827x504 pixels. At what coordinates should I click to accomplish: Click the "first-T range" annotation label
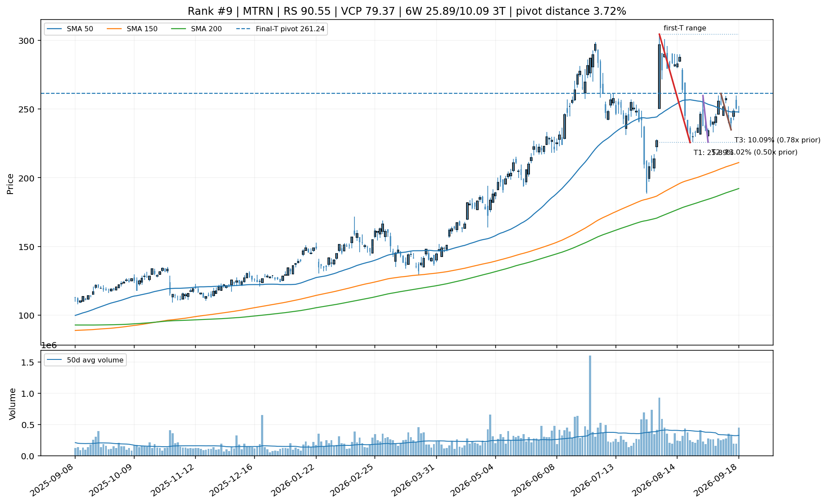click(x=685, y=28)
